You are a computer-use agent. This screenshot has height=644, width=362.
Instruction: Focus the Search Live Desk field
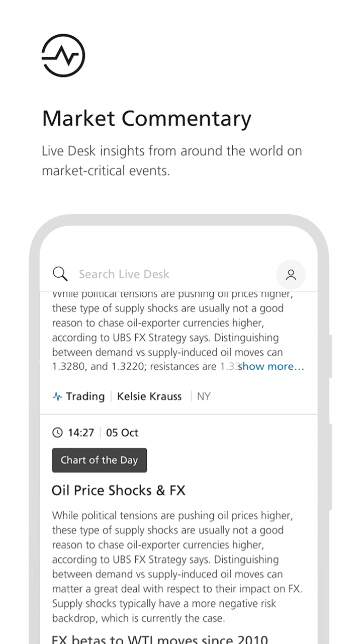(x=151, y=274)
